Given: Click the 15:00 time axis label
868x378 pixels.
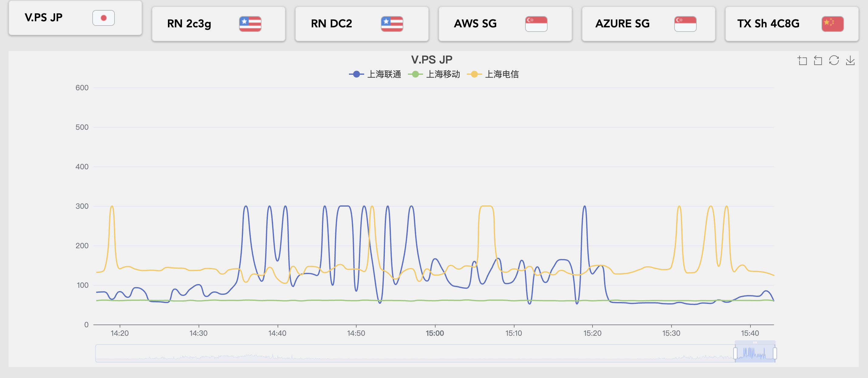Looking at the screenshot, I should pos(435,333).
